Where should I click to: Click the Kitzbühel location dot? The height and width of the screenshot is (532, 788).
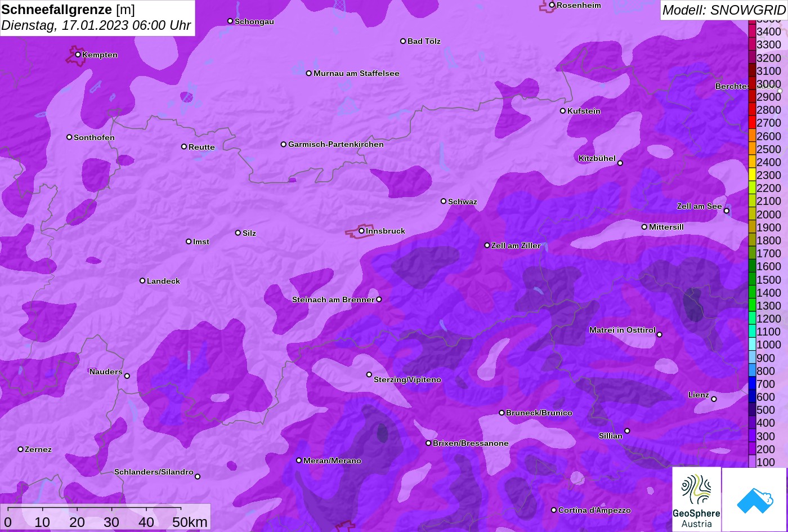(x=620, y=163)
